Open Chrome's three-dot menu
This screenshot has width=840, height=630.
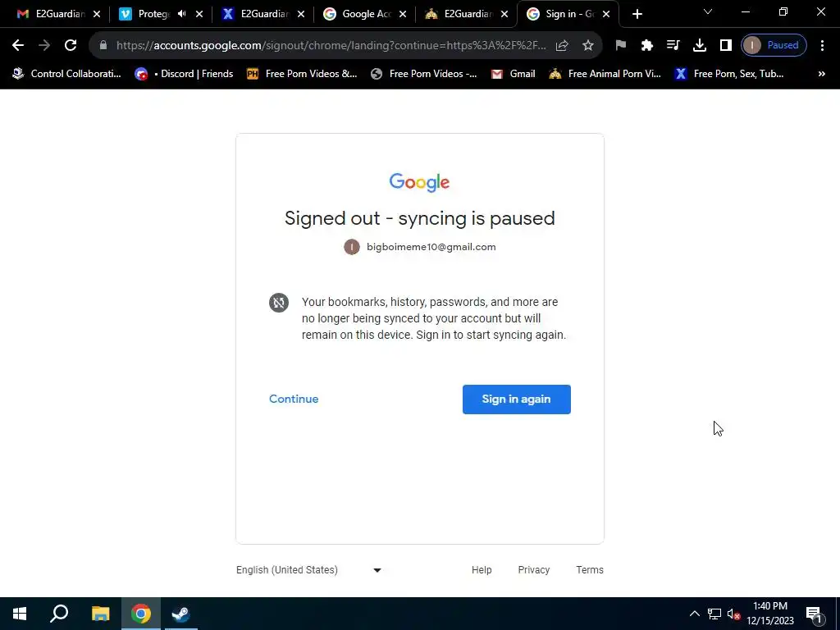tap(822, 46)
